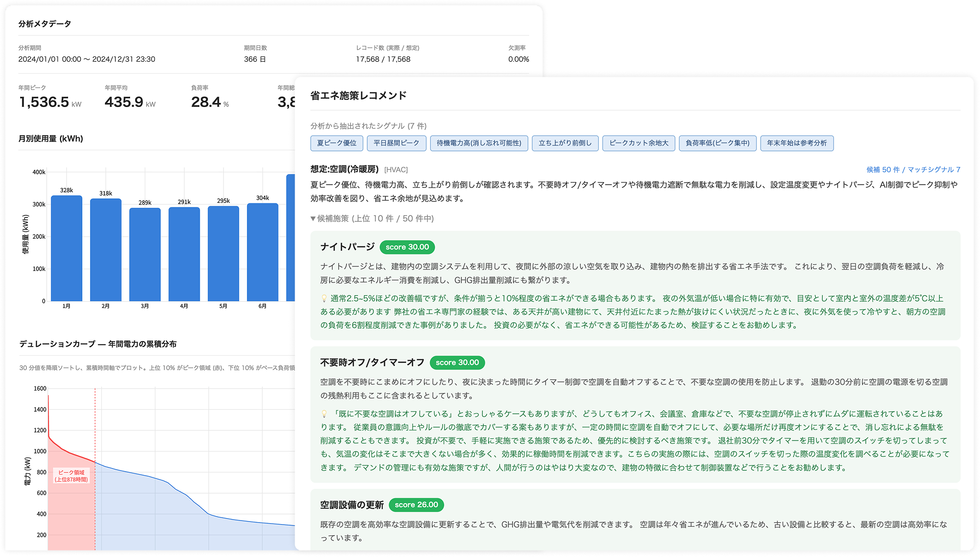This screenshot has height=557, width=980.
Task: Click the 不要時オフ/タイマーオフ card title
Action: click(372, 363)
